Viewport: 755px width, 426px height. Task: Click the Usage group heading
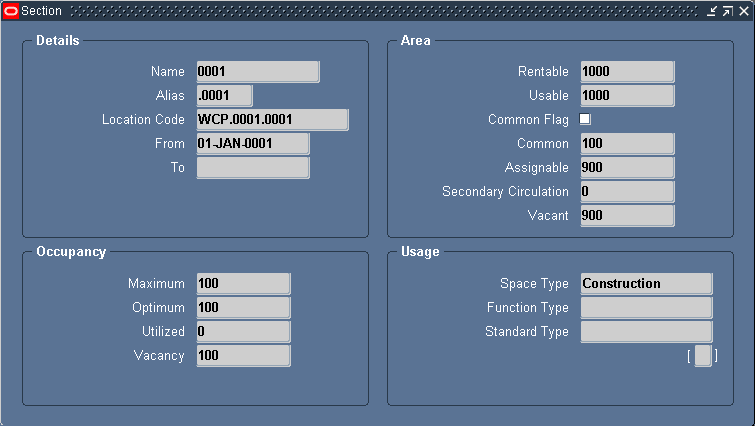tap(420, 252)
